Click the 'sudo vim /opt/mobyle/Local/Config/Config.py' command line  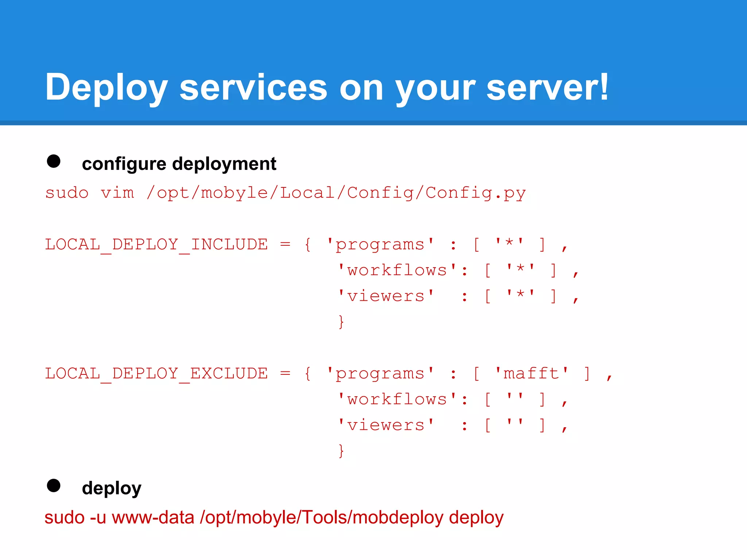(x=285, y=193)
